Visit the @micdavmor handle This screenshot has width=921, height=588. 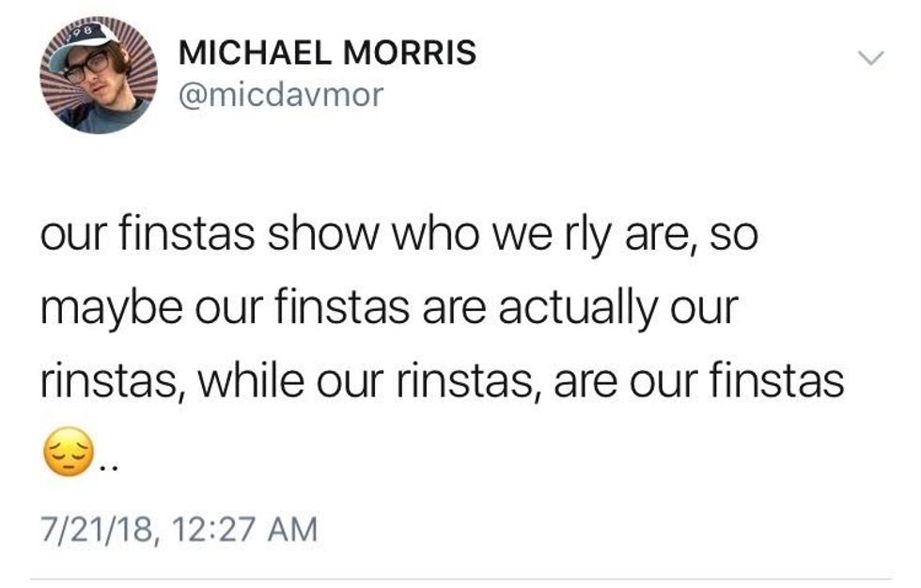tap(280, 95)
